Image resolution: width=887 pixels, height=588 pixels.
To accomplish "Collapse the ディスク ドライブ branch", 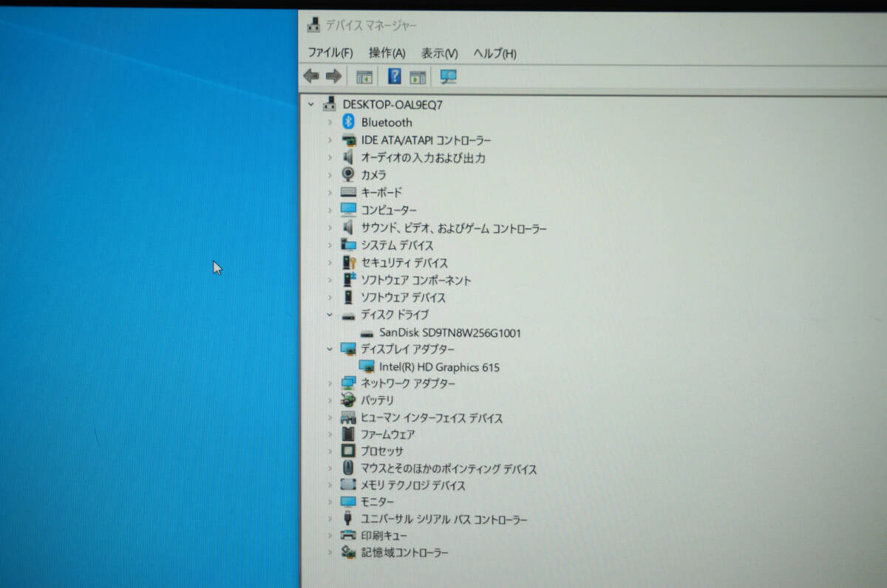I will tap(330, 315).
